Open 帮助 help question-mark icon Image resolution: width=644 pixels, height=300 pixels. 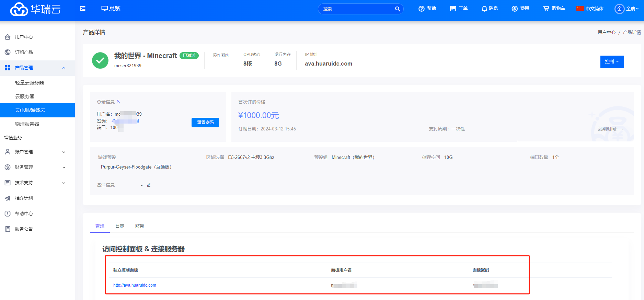pyautogui.click(x=422, y=9)
